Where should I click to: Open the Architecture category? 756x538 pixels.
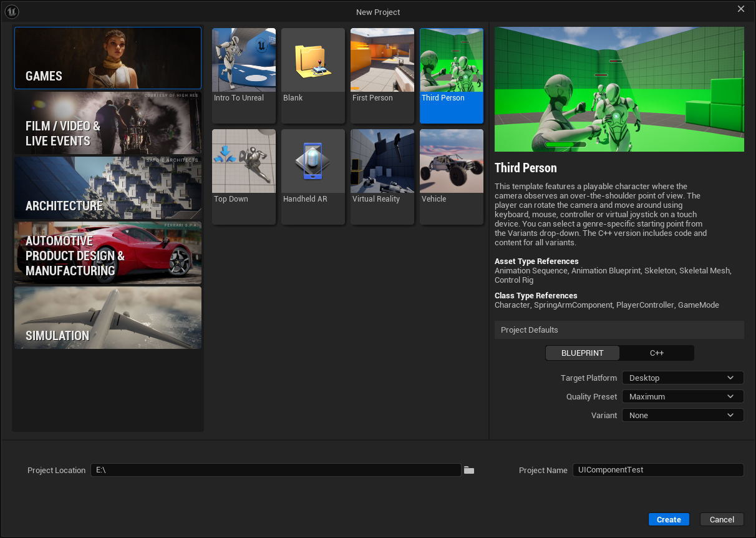108,188
